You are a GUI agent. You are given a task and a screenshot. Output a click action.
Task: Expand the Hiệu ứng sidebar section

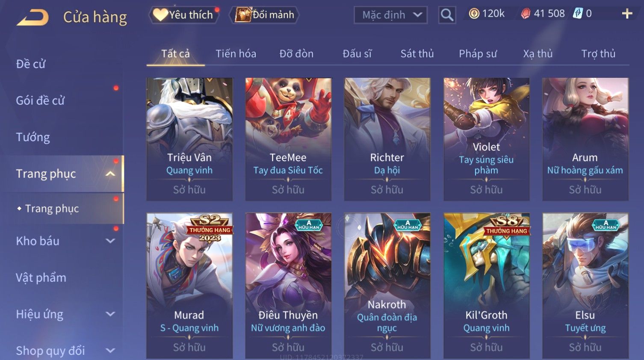110,314
